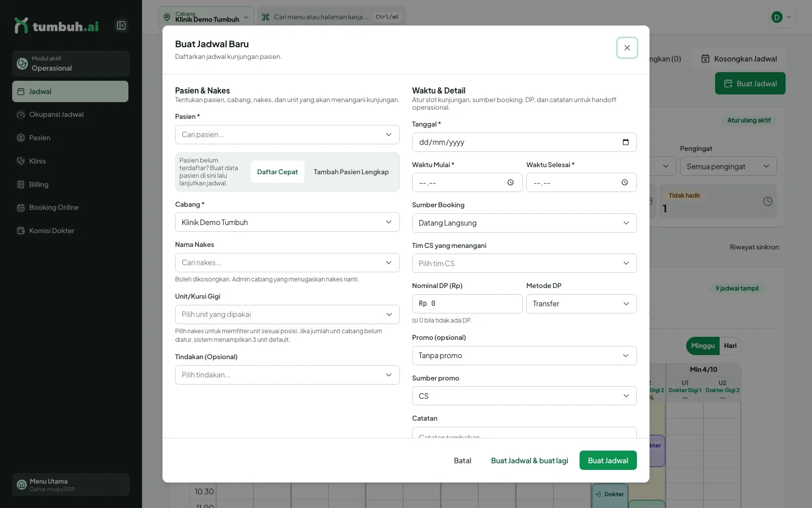Open the Cari nakes dropdown
The width and height of the screenshot is (812, 508).
pyautogui.click(x=287, y=263)
